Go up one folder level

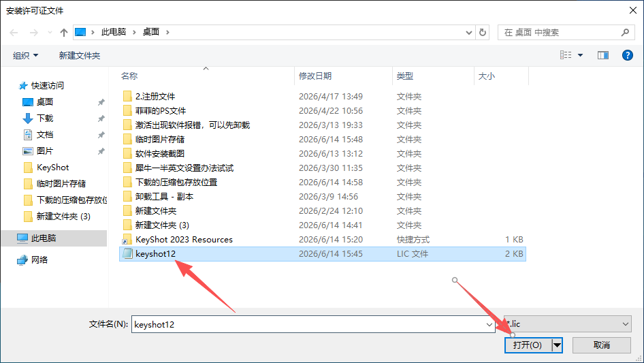[64, 33]
